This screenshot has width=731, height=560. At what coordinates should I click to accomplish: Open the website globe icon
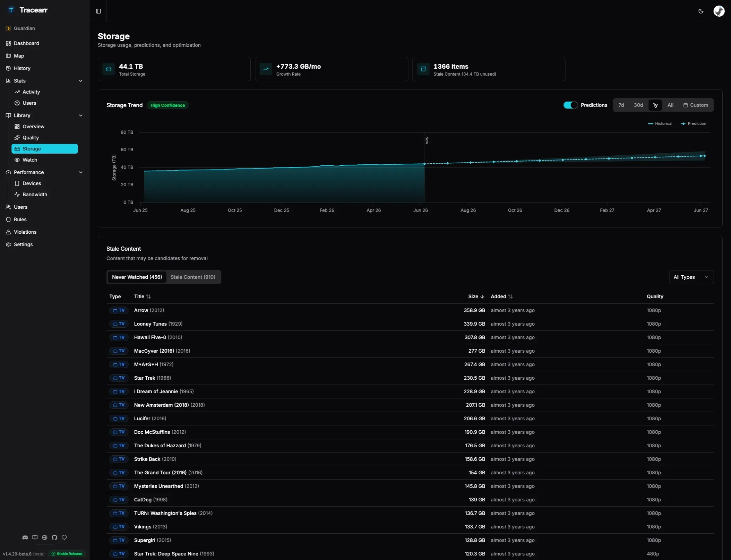45,537
